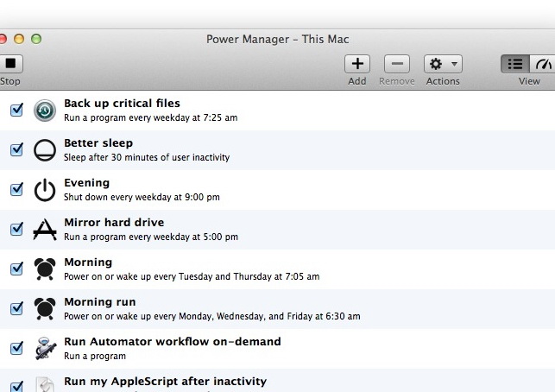Click the Time Machine backup icon
555x392 pixels.
coord(45,111)
